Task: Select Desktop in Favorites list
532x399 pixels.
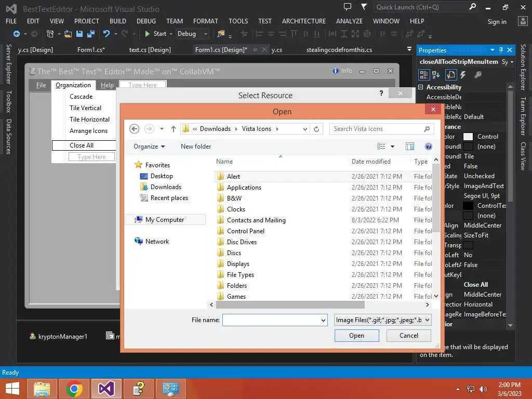Action: [162, 176]
